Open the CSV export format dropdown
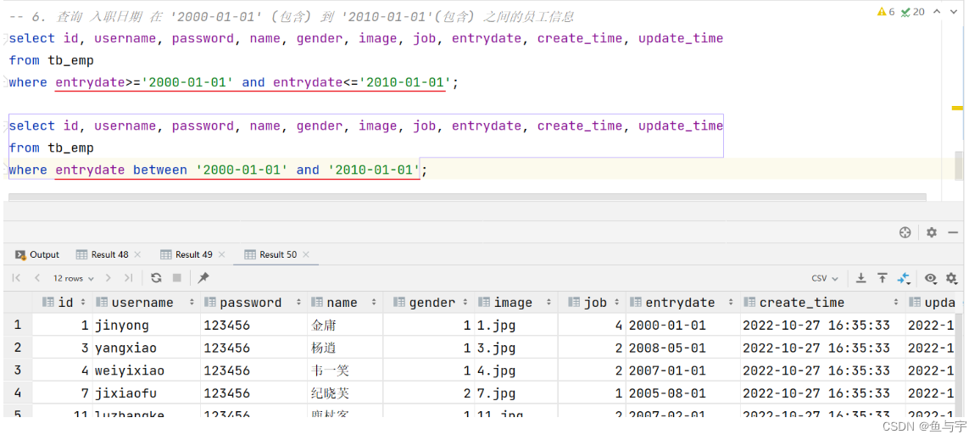 [825, 278]
